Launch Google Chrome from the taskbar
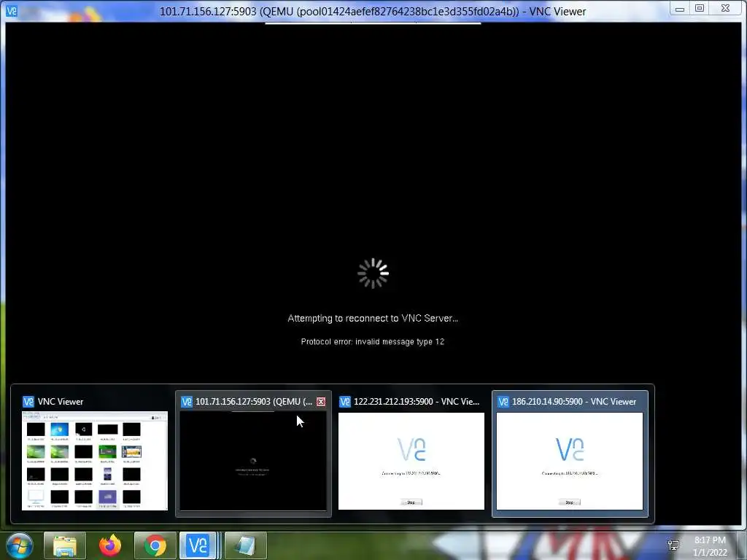Image resolution: width=747 pixels, height=560 pixels. click(155, 545)
